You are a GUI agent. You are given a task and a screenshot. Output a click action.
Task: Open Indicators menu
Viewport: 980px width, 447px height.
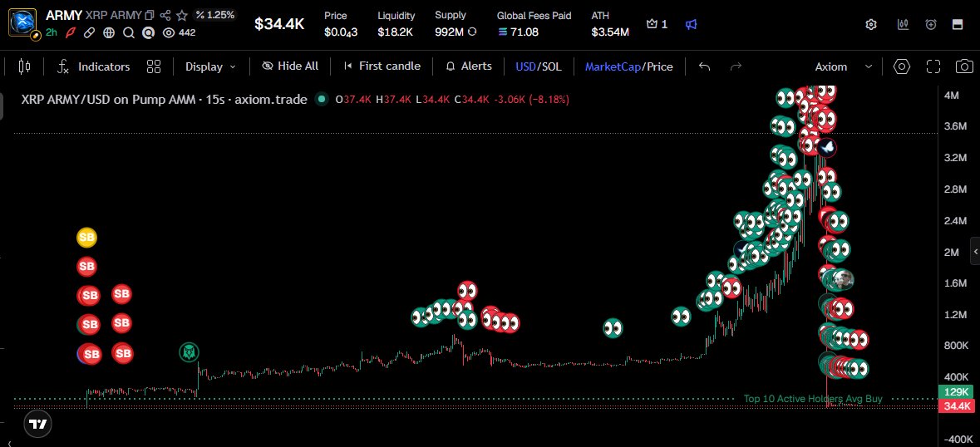point(93,66)
